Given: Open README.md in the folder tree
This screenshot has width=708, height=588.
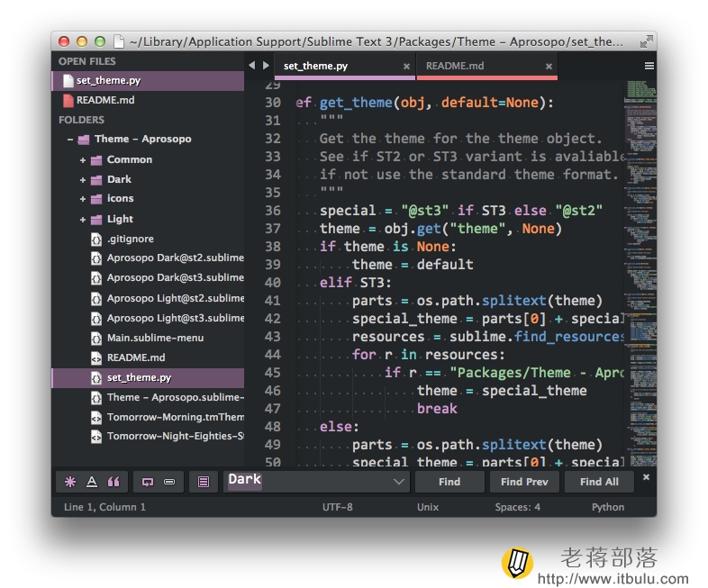Looking at the screenshot, I should (x=136, y=357).
